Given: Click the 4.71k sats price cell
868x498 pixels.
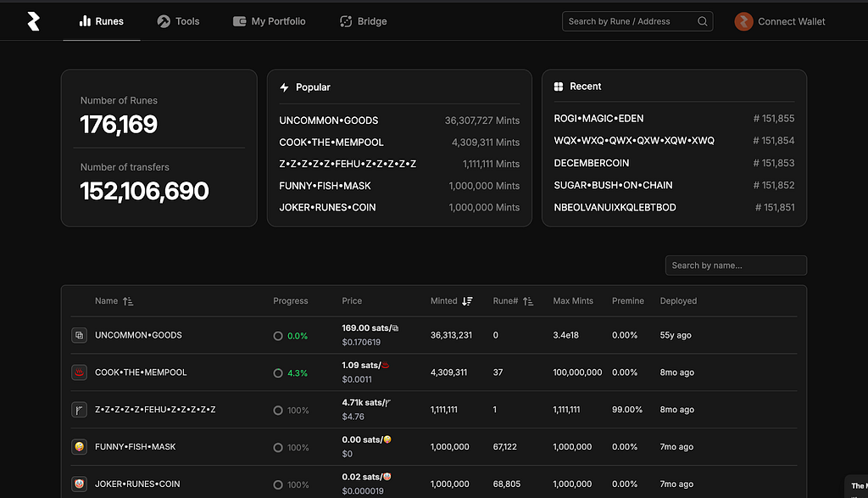Looking at the screenshot, I should coord(366,409).
